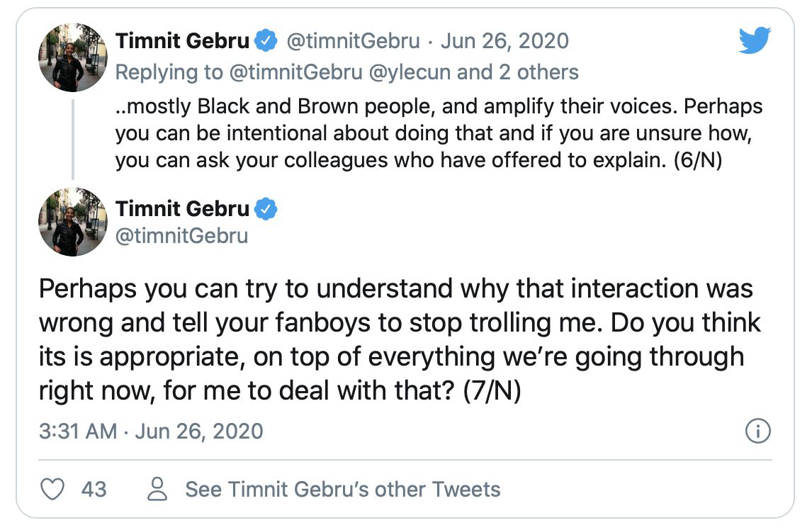This screenshot has height=530, width=812.
Task: Open Timnit Gebru's avatar on the 6/N tweet
Action: click(x=72, y=57)
